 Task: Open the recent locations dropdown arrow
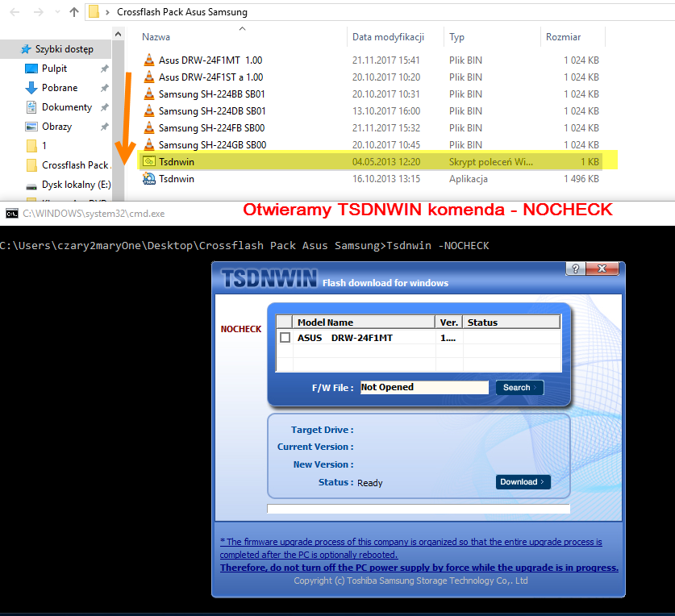click(x=57, y=12)
